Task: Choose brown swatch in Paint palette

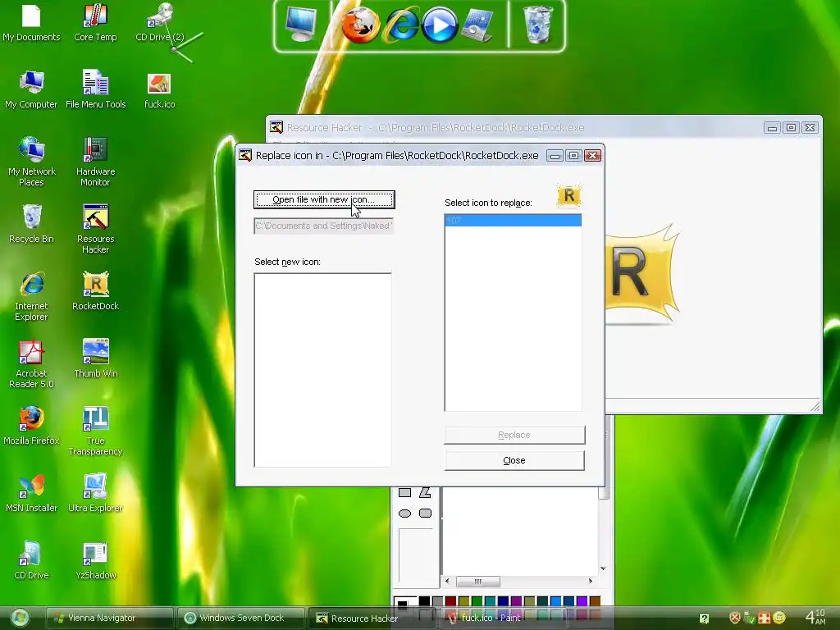Action: click(x=595, y=601)
